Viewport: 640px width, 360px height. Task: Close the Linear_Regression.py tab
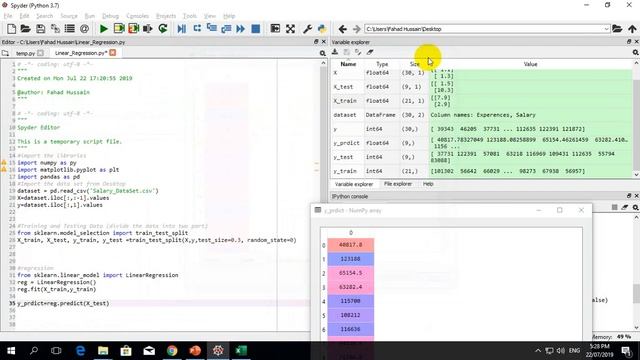[113, 53]
